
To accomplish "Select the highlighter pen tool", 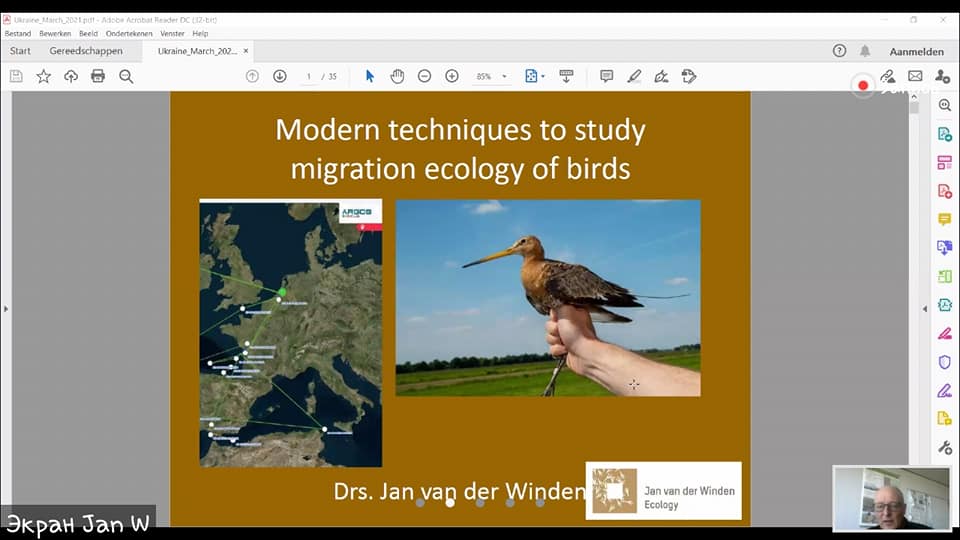I will point(634,76).
